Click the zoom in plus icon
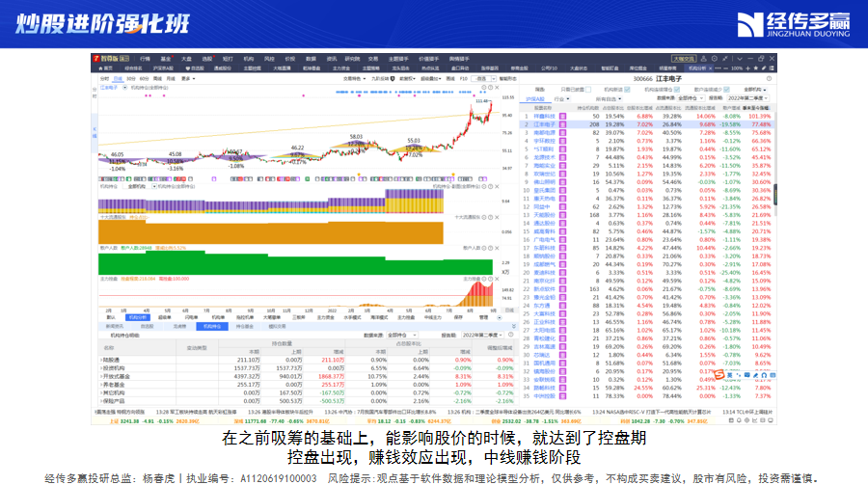The height and width of the screenshot is (485, 868). (747, 68)
